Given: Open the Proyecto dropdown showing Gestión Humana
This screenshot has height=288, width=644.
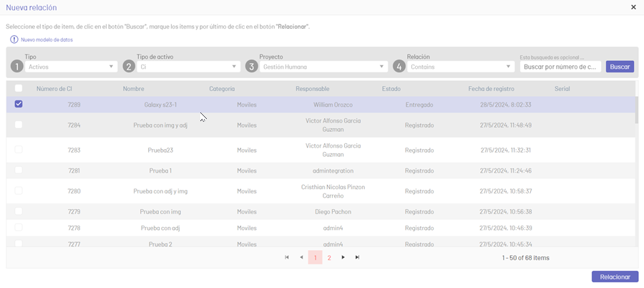Looking at the screenshot, I should tap(323, 67).
